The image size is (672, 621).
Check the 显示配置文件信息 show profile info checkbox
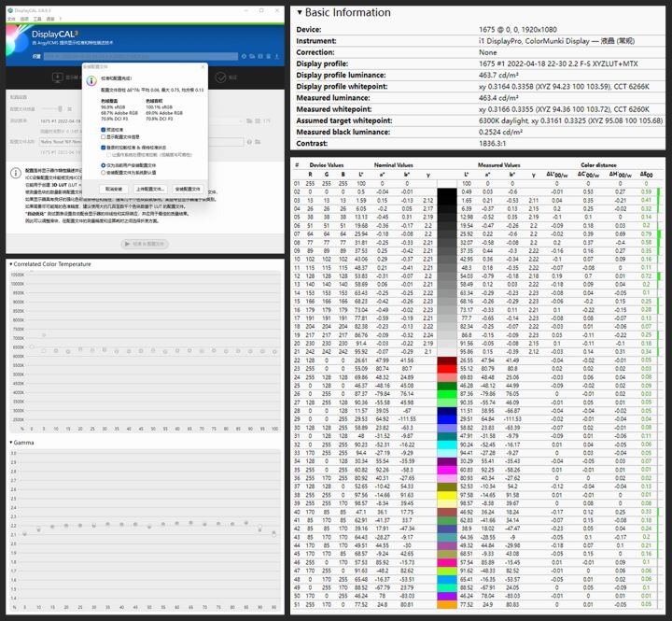(x=104, y=137)
